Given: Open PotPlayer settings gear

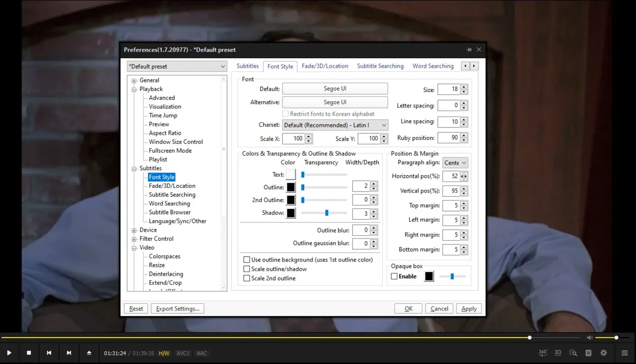Looking at the screenshot, I should pyautogui.click(x=603, y=352).
